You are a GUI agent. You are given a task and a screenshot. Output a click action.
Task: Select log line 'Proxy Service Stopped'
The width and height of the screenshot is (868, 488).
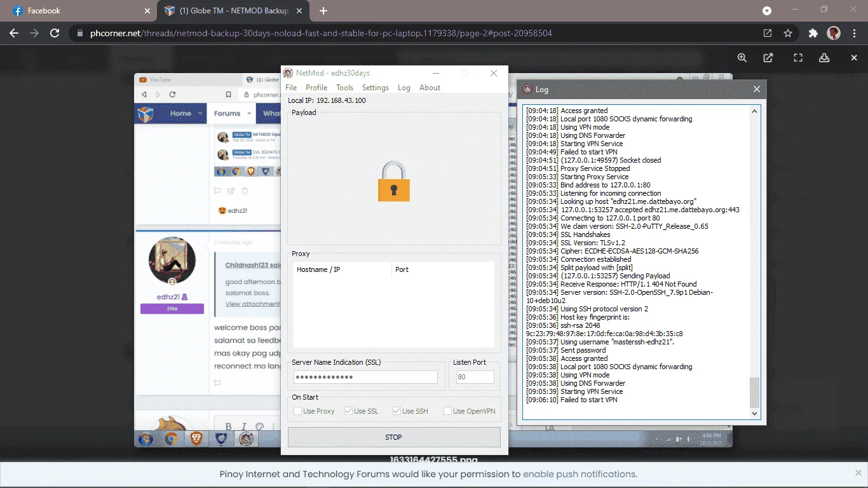click(578, 168)
